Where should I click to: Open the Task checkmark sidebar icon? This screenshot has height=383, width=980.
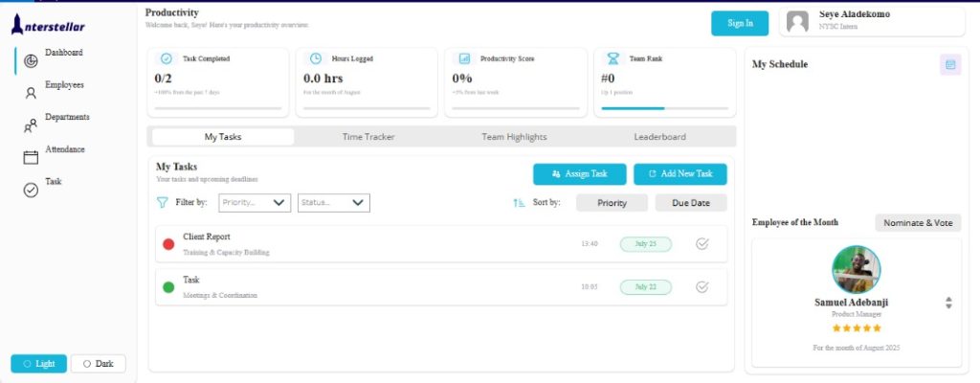(x=31, y=191)
